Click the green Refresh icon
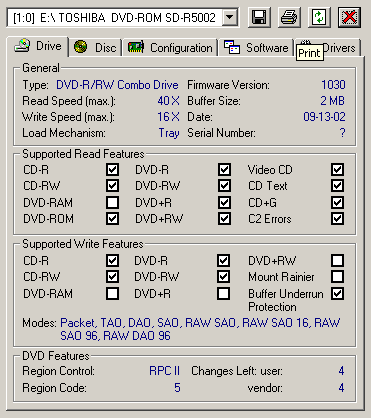 click(x=319, y=17)
